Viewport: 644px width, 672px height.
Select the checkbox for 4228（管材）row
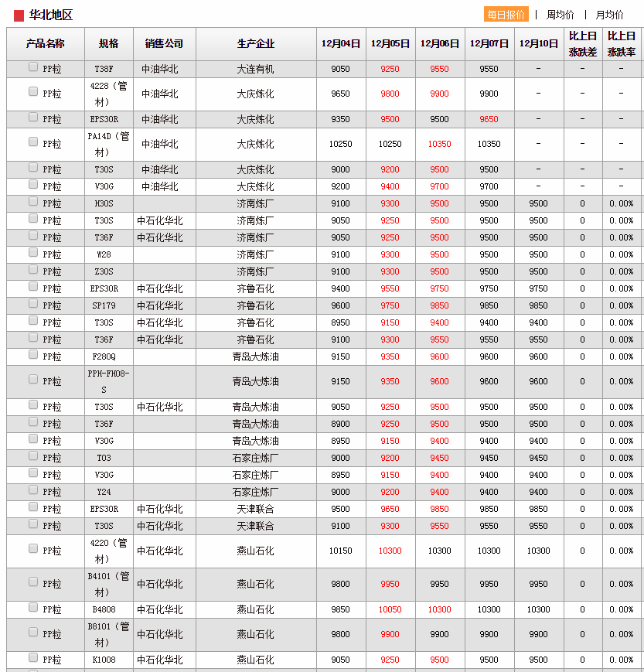pyautogui.click(x=33, y=92)
